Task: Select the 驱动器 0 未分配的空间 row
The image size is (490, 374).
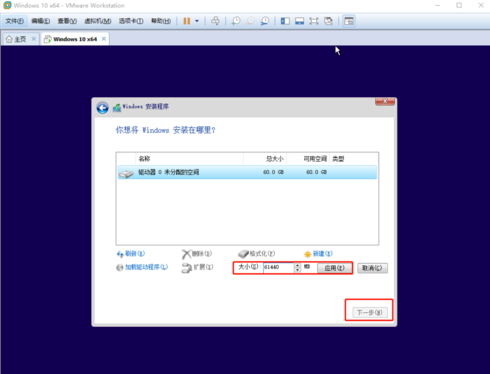Action: click(247, 172)
